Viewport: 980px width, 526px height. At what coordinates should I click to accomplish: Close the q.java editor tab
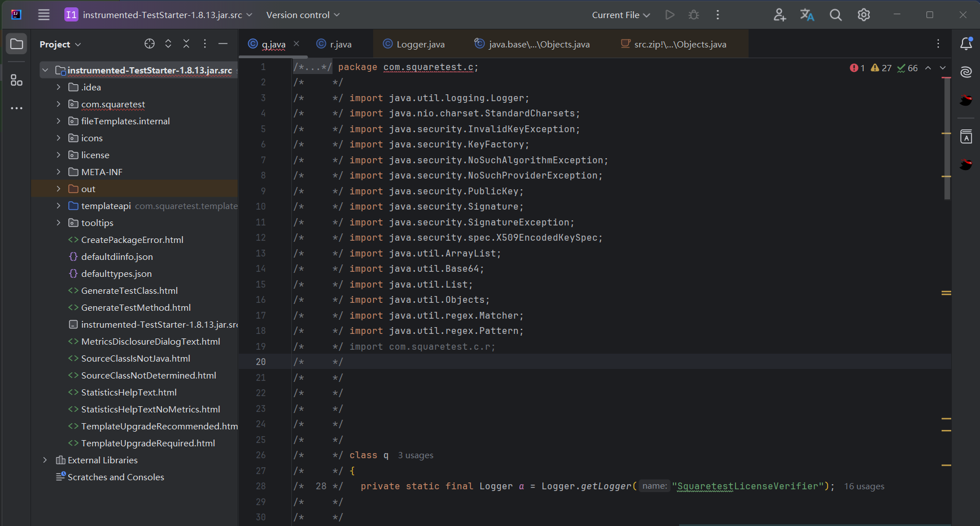pyautogui.click(x=296, y=44)
